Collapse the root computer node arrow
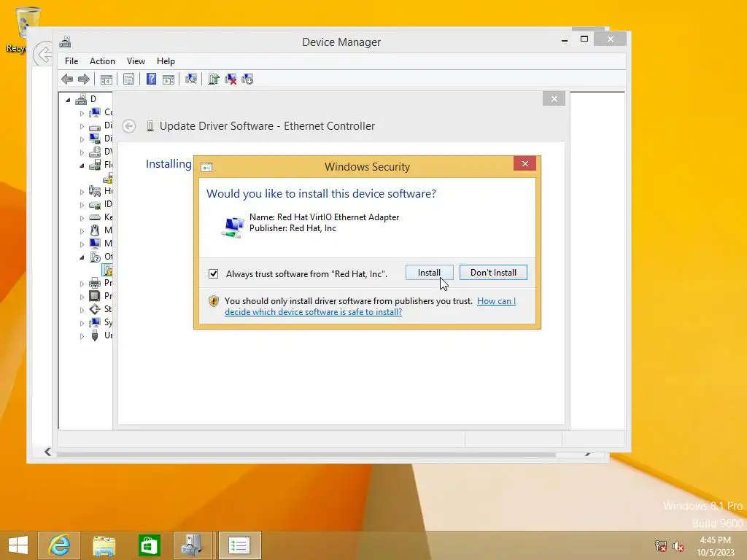This screenshot has height=560, width=747. pyautogui.click(x=68, y=100)
